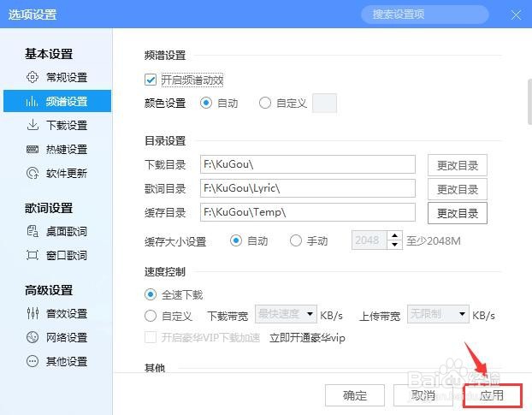Click the desktop lyrics icon beside 桌面歌词

click(x=33, y=231)
